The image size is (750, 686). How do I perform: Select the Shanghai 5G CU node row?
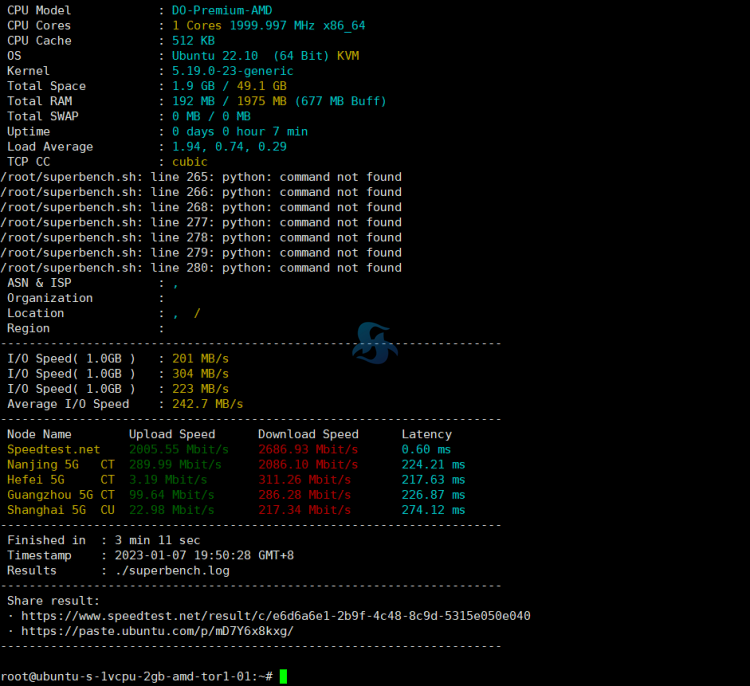(x=61, y=510)
